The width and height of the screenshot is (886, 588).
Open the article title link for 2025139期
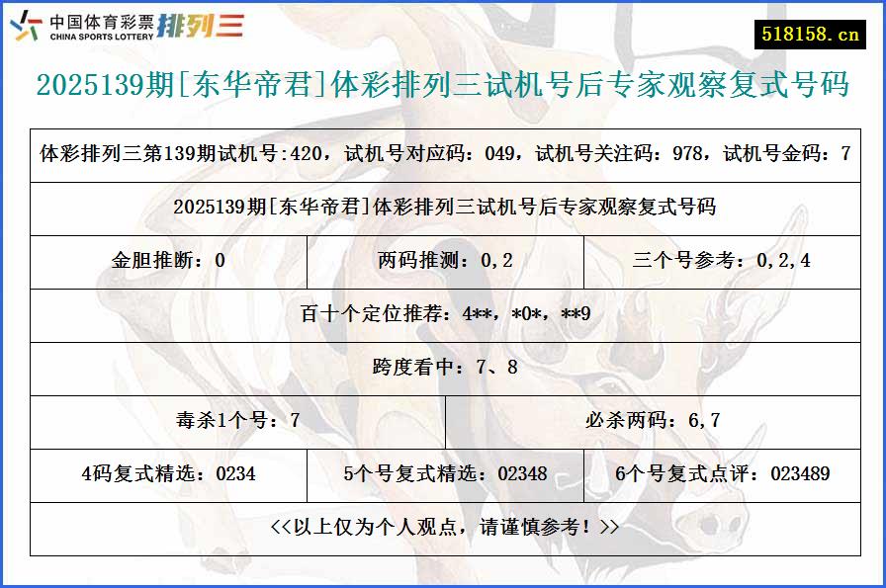tap(442, 89)
